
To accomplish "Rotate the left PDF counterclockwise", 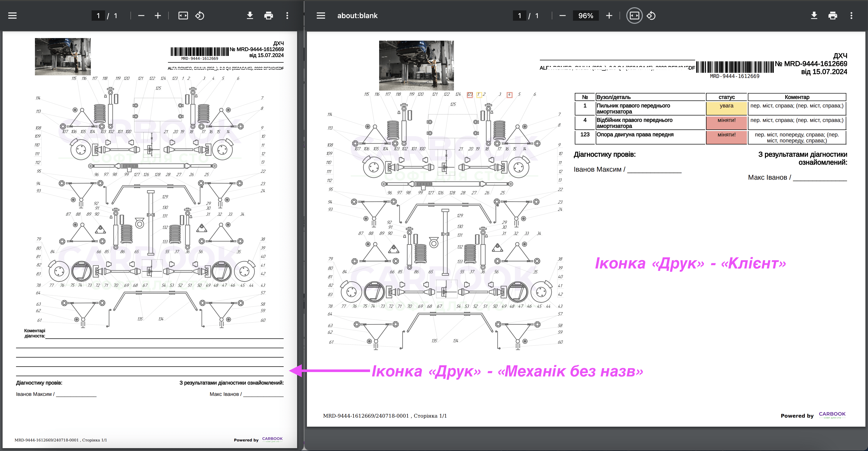I will point(200,16).
